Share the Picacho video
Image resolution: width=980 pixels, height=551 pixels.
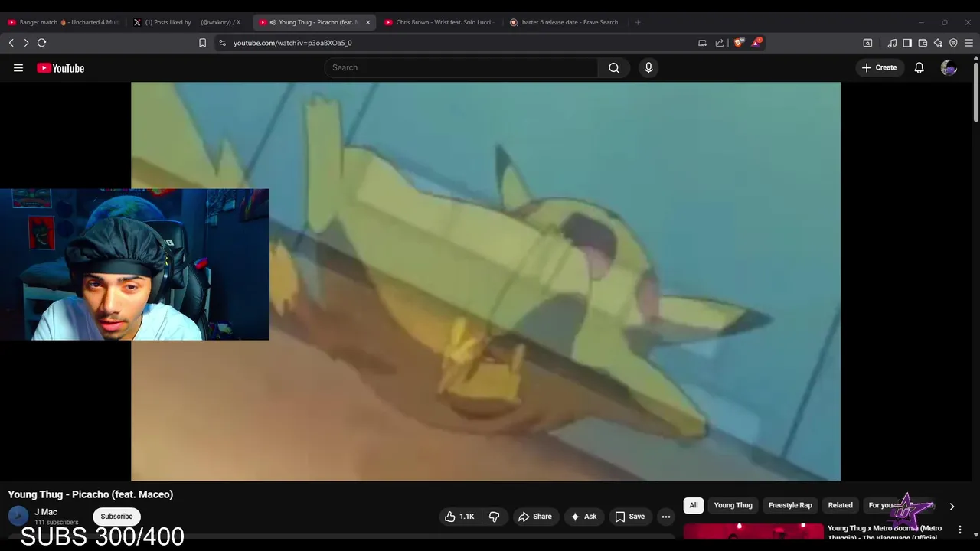(x=534, y=517)
